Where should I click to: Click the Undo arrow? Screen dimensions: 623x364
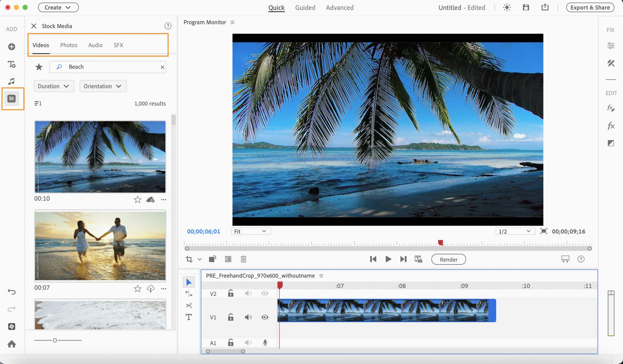pyautogui.click(x=12, y=292)
